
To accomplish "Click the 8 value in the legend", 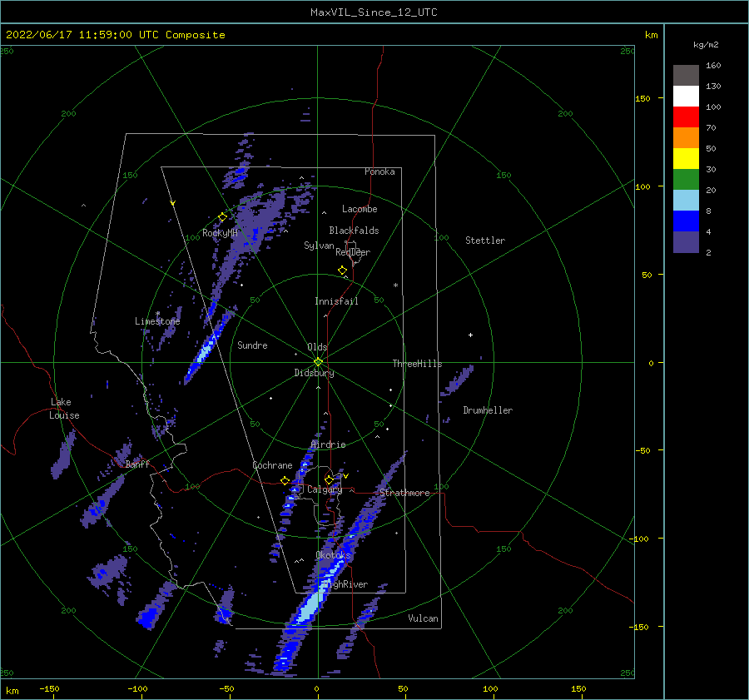I will [x=708, y=211].
